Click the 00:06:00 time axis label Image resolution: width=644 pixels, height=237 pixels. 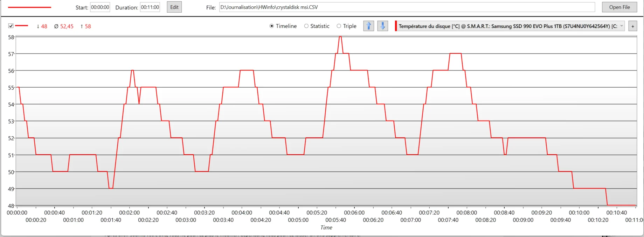pyautogui.click(x=354, y=212)
